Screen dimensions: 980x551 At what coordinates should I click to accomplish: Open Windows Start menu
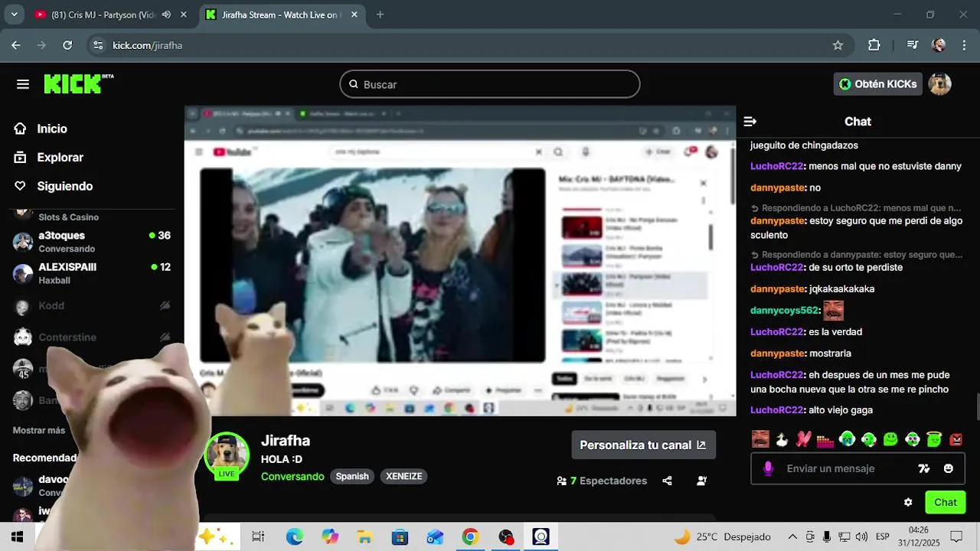pyautogui.click(x=17, y=537)
